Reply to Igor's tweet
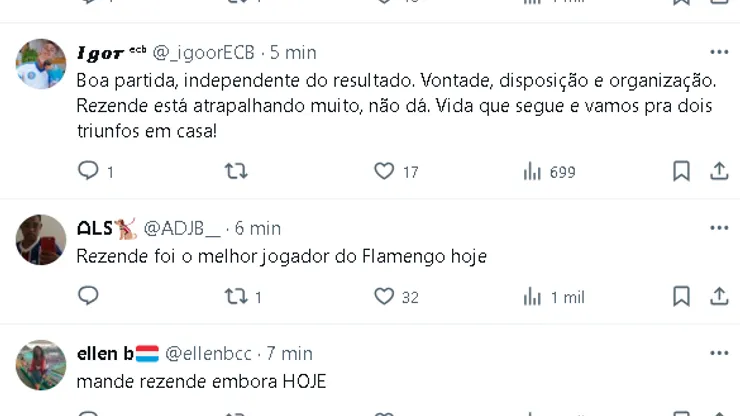Screen dimensions: 740x416 (89, 172)
